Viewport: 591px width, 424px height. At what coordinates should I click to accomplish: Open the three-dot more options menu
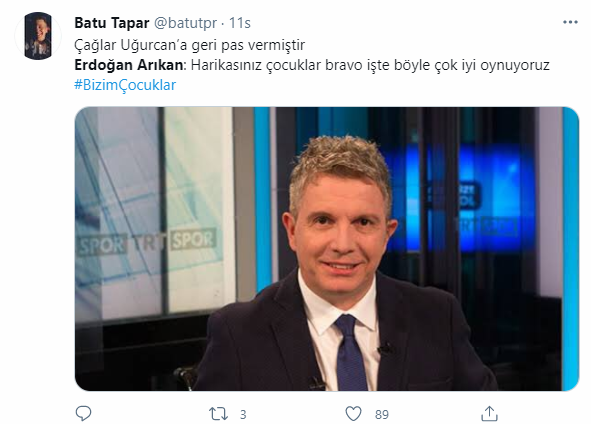[570, 22]
